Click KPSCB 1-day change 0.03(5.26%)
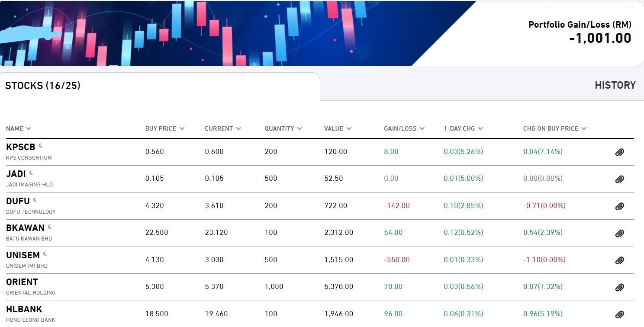 pyautogui.click(x=464, y=151)
